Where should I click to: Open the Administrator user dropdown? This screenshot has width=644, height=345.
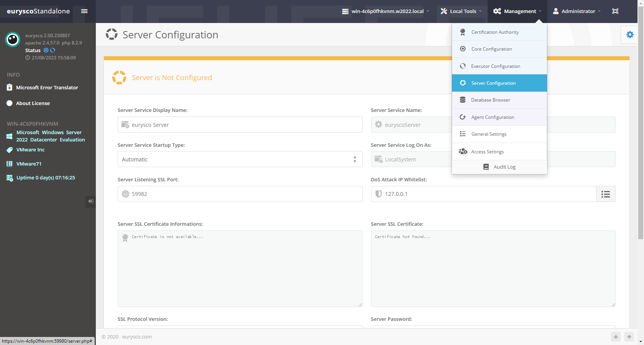(x=577, y=11)
